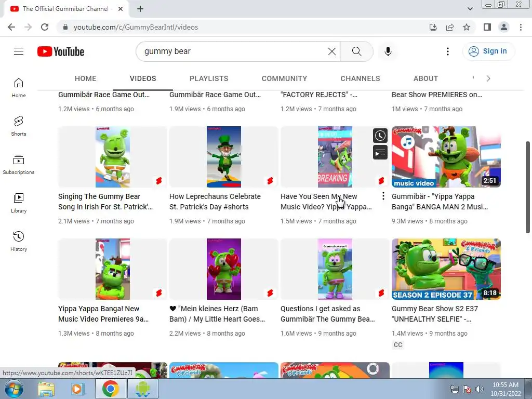Open the CHANNELS tab
The width and height of the screenshot is (532, 399).
point(360,79)
